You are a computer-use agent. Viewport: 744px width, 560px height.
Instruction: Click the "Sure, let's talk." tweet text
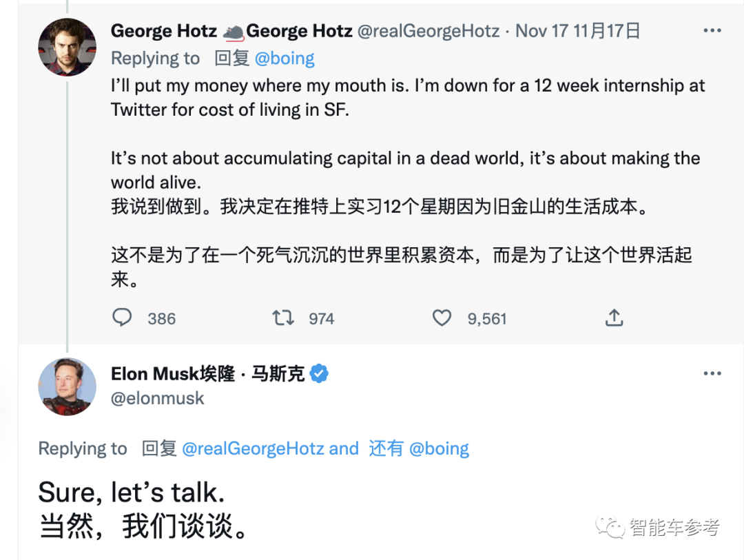click(x=132, y=492)
